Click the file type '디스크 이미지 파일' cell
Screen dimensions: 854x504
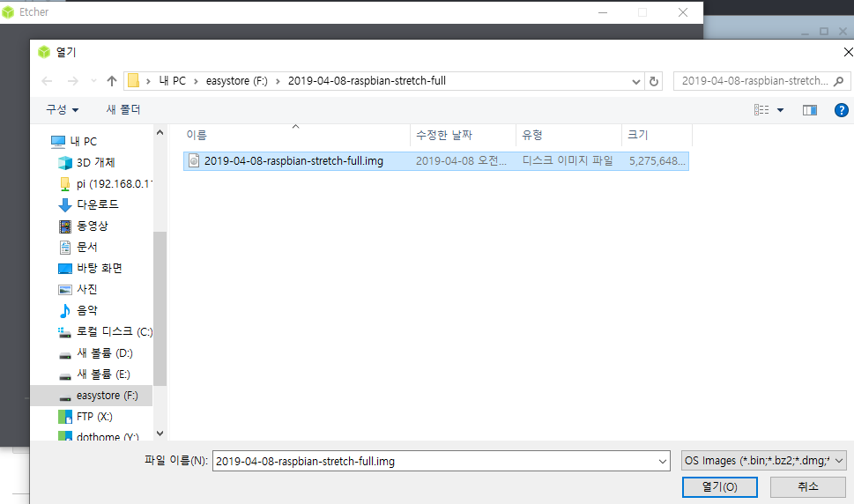568,160
